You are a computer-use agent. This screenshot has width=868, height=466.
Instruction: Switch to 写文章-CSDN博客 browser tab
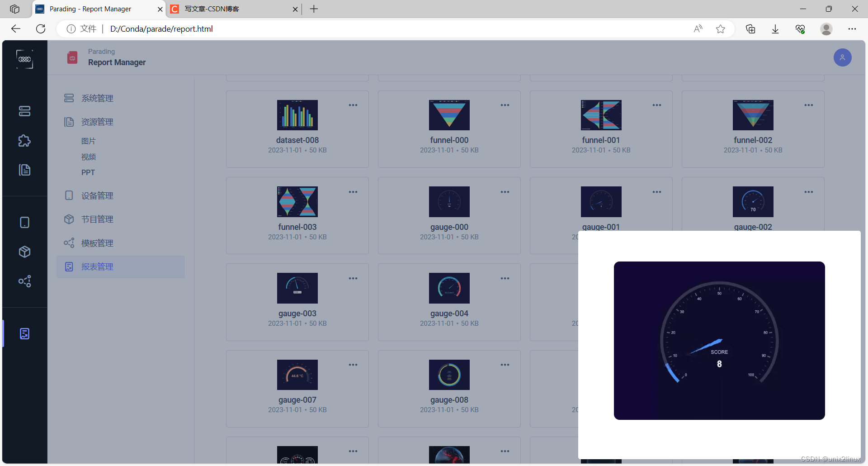tap(233, 9)
